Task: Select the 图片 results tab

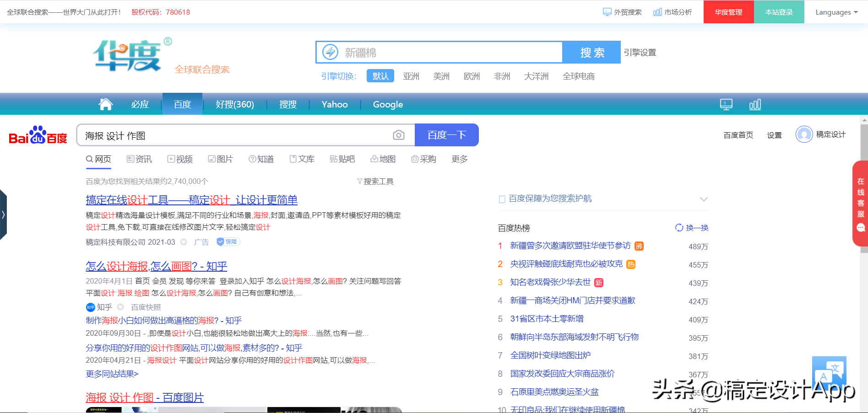Action: point(220,159)
